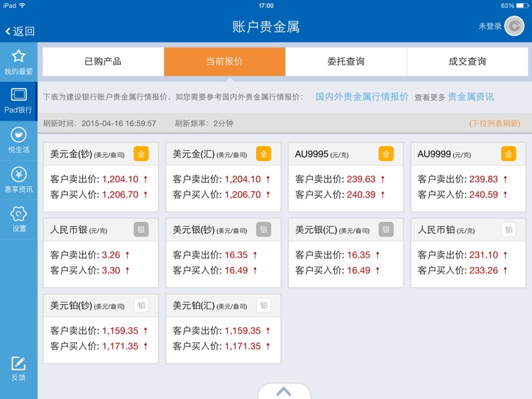Tap 人民币铂 sell price 231.10

click(484, 255)
